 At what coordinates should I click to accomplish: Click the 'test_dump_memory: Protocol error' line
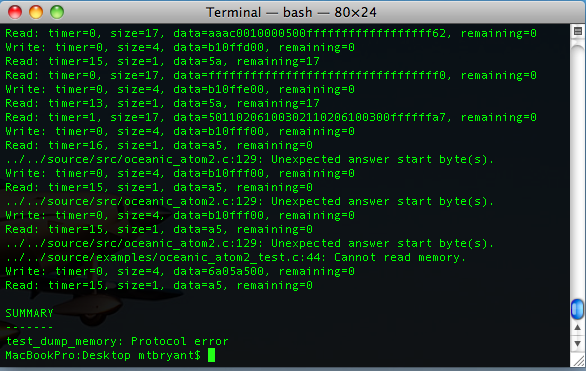pos(117,341)
